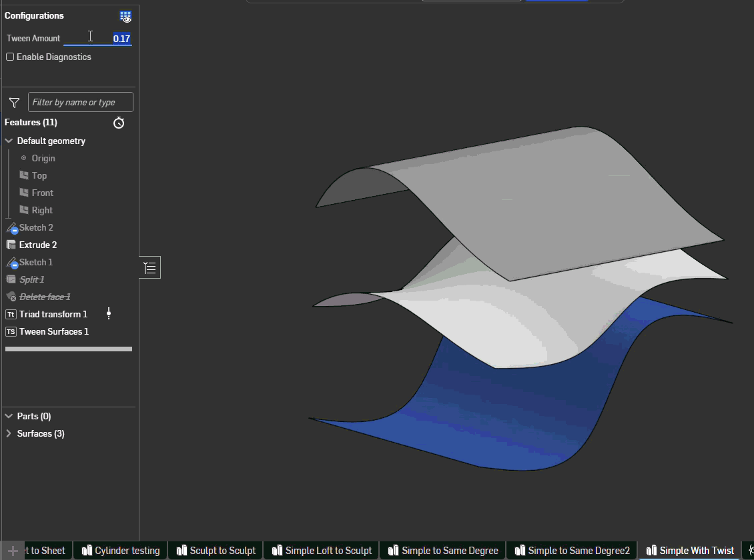Collapse the Default geometry group

[x=9, y=141]
